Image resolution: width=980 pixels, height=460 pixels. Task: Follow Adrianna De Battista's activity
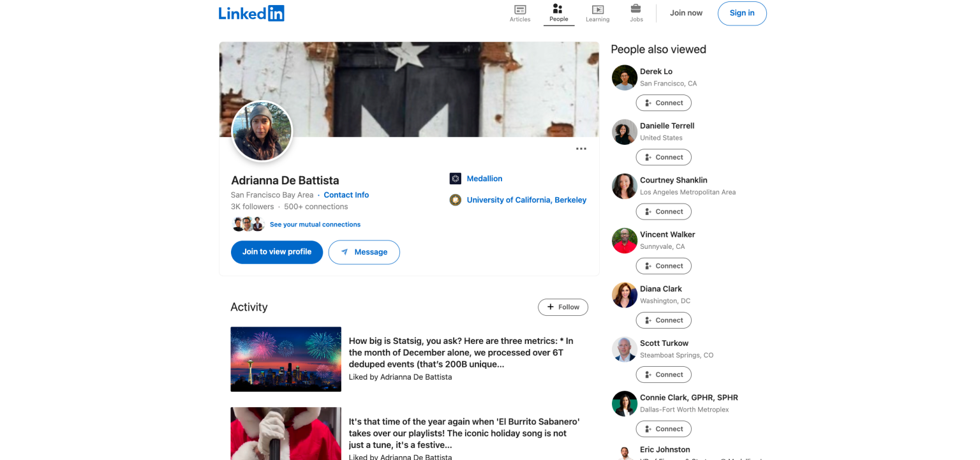click(x=563, y=307)
